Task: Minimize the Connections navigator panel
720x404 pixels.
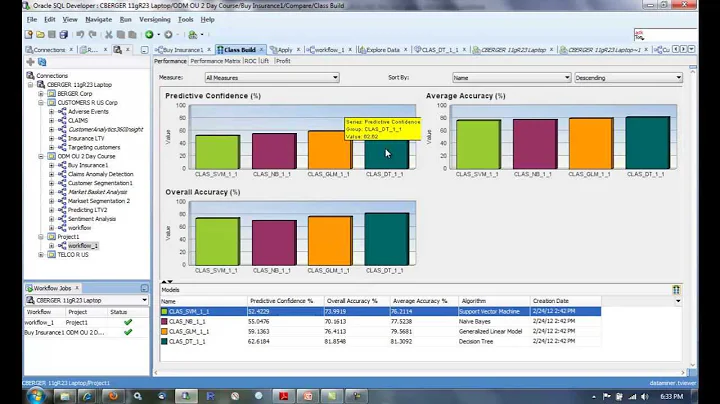Action: click(x=144, y=50)
